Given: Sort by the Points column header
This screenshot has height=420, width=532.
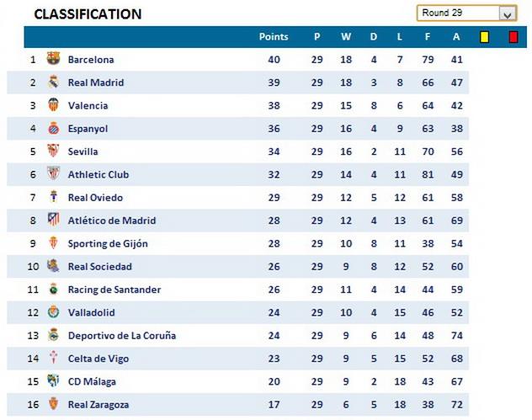Looking at the screenshot, I should tap(274, 37).
